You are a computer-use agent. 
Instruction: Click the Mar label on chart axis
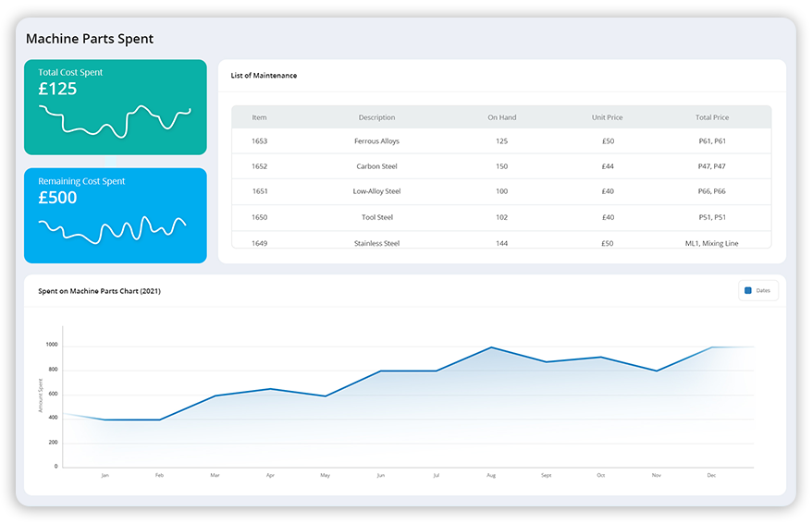(215, 475)
